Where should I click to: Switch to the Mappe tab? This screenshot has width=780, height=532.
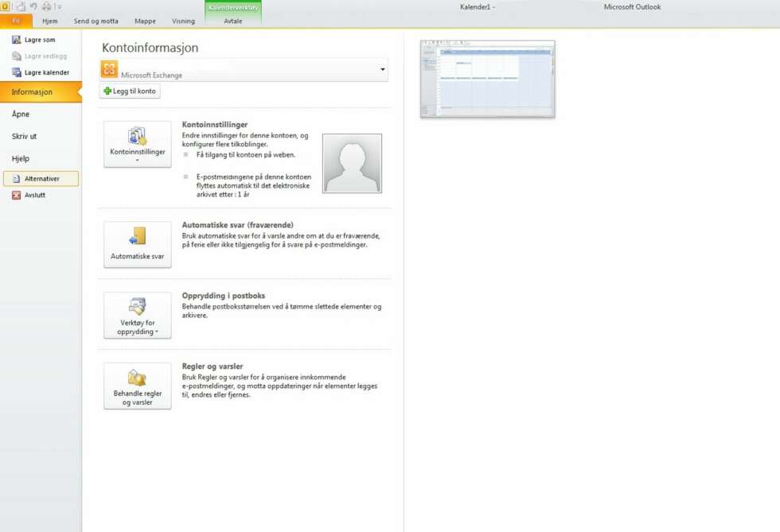(145, 21)
